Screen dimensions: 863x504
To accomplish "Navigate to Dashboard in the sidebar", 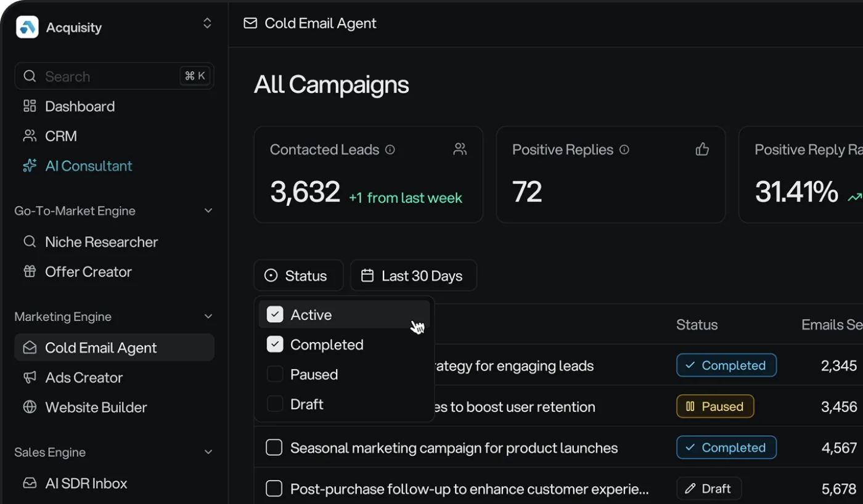I will [80, 106].
